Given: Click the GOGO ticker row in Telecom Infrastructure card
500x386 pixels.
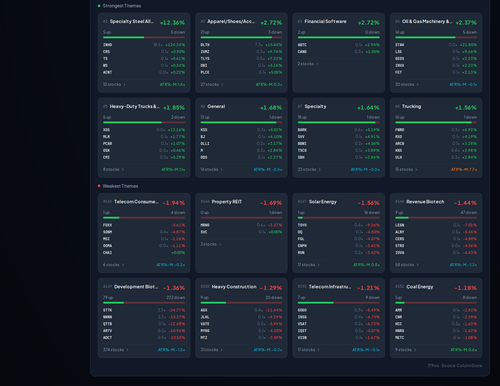Looking at the screenshot, I should pyautogui.click(x=339, y=310).
